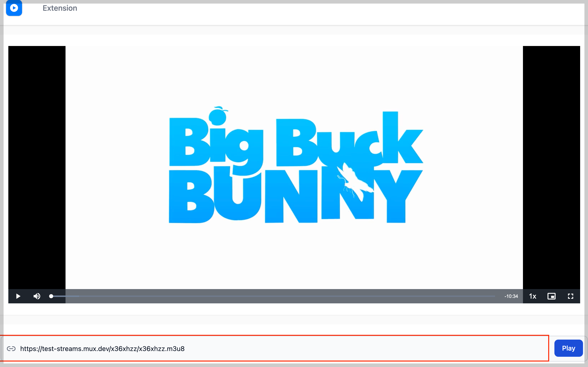Viewport: 588px width, 367px height.
Task: Enter fullscreen mode
Action: point(570,296)
